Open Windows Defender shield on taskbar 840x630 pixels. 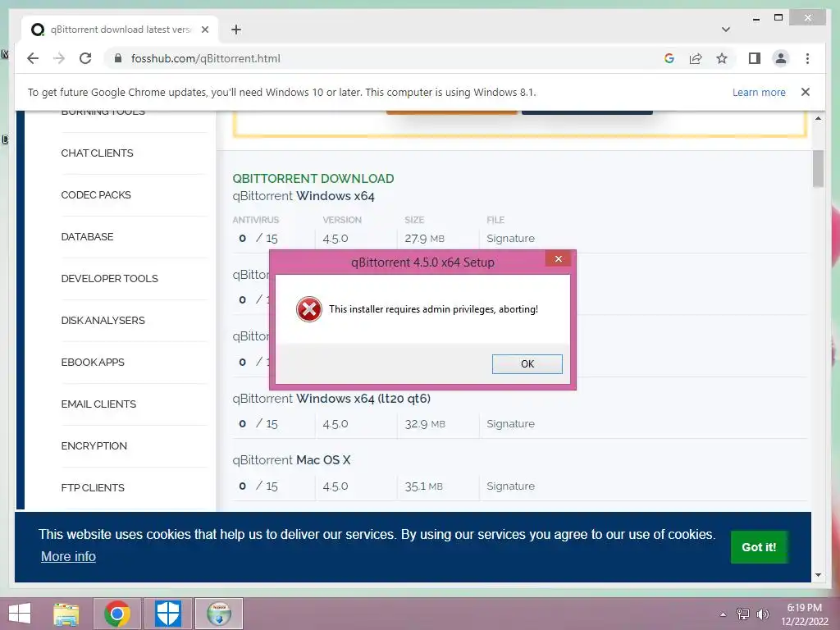click(x=168, y=614)
